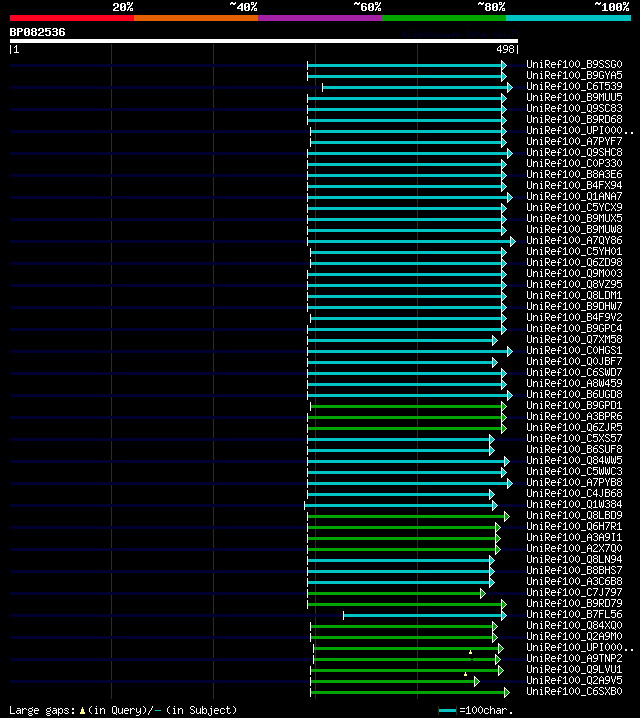Open hit UniRef100_Q9SC83
The height and width of the screenshot is (718, 640).
click(574, 108)
